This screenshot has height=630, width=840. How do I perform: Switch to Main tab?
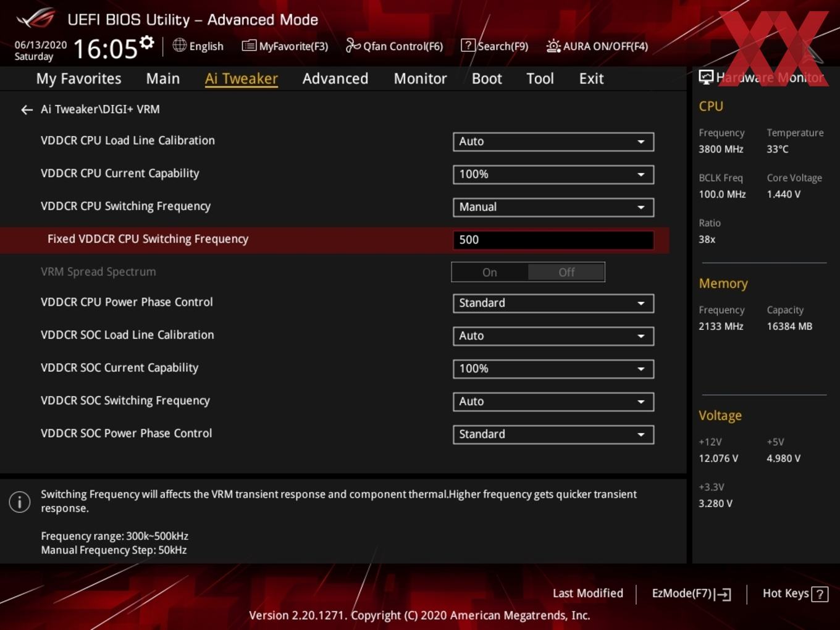pos(163,79)
